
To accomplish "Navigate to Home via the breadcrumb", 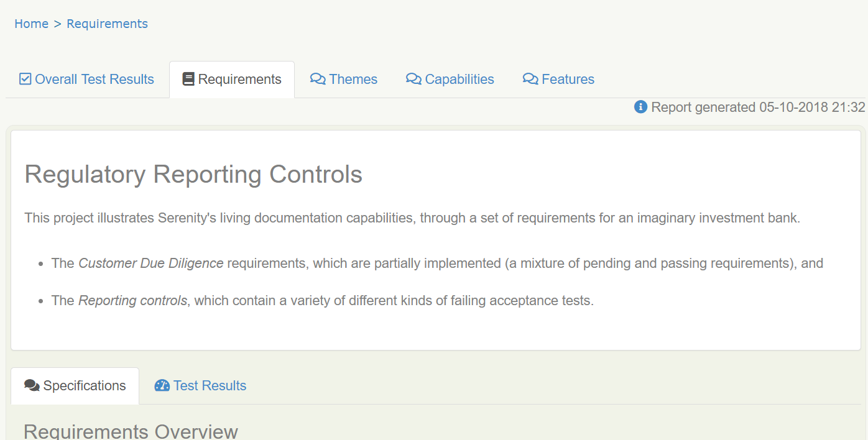I will [31, 24].
